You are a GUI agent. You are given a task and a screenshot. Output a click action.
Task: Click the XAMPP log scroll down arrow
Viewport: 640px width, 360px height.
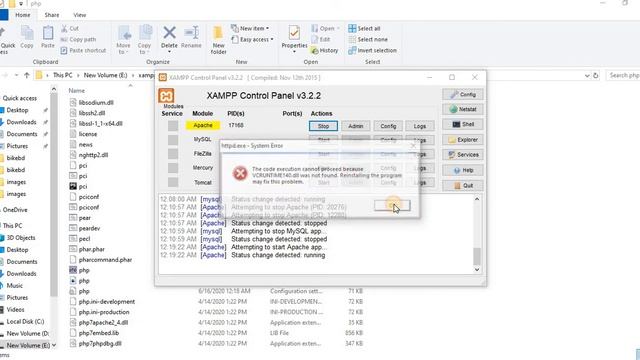coord(477,270)
